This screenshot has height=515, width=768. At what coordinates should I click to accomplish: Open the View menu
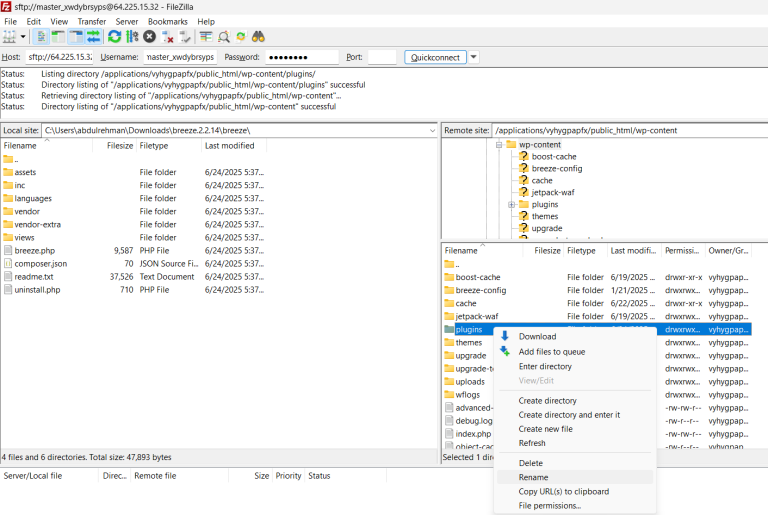tap(59, 22)
